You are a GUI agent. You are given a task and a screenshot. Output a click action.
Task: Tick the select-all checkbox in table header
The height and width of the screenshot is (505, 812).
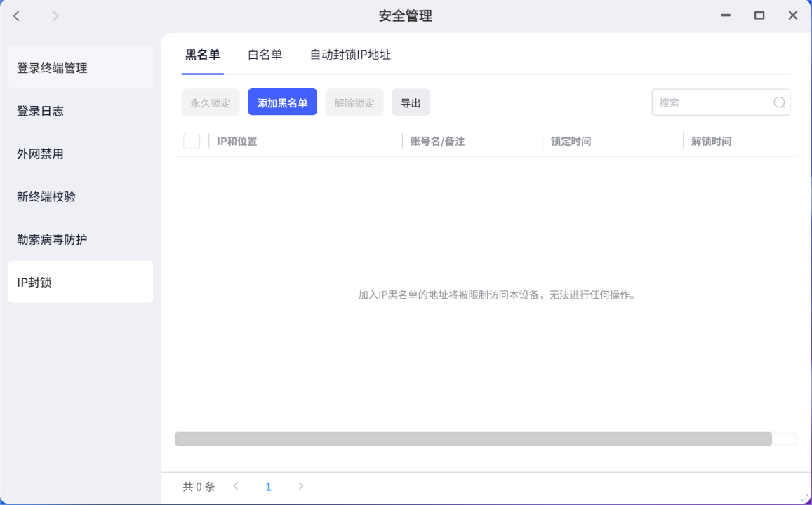[192, 141]
